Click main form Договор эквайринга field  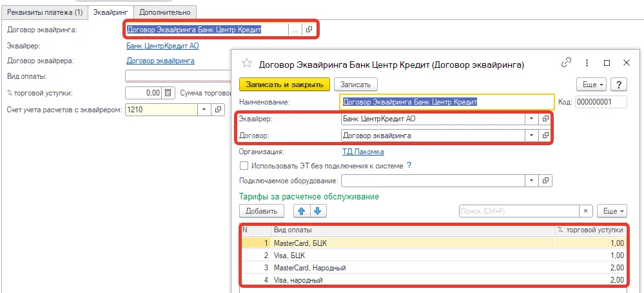[206, 30]
